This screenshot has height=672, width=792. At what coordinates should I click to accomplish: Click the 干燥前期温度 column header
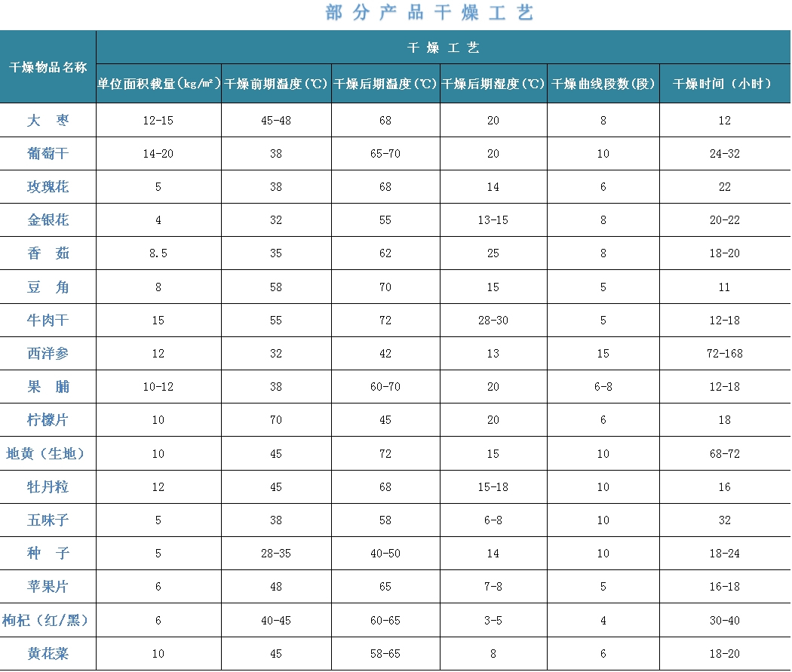tap(276, 84)
